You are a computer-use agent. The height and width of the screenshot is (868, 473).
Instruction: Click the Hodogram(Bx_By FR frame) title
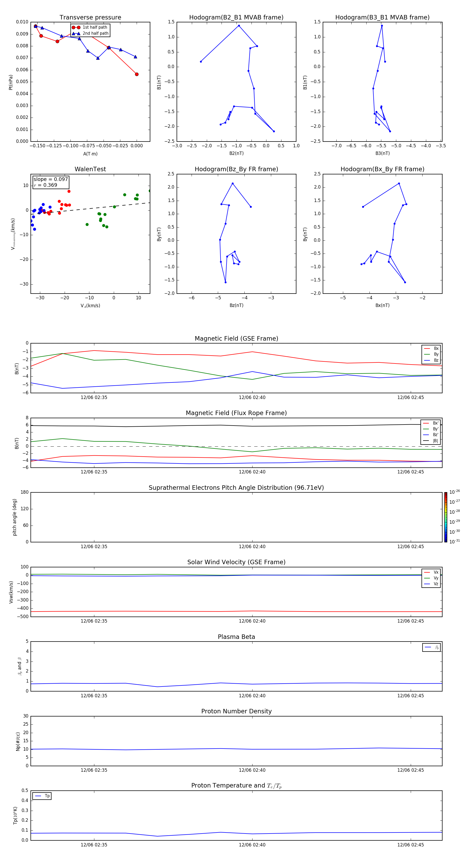382,169
